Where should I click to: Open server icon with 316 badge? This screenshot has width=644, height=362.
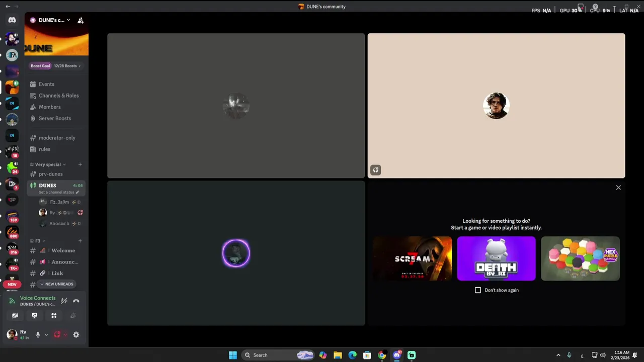(12, 248)
